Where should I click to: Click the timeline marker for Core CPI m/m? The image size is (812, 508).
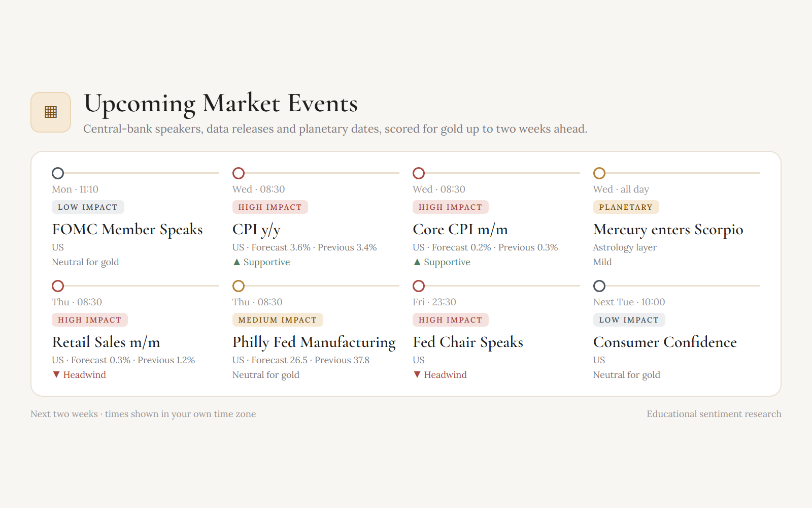coord(419,173)
